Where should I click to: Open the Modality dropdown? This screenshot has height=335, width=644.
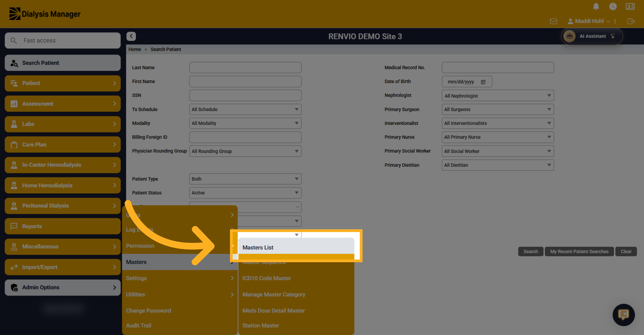coord(245,123)
